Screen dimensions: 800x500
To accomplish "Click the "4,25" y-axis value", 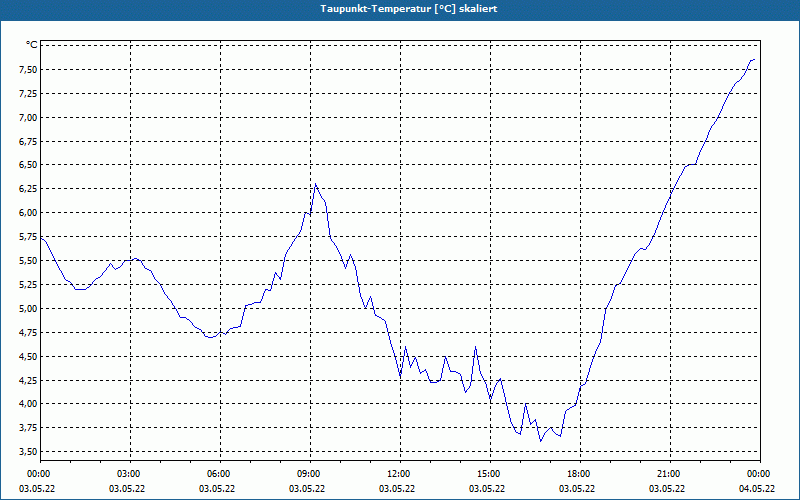I will (28, 381).
